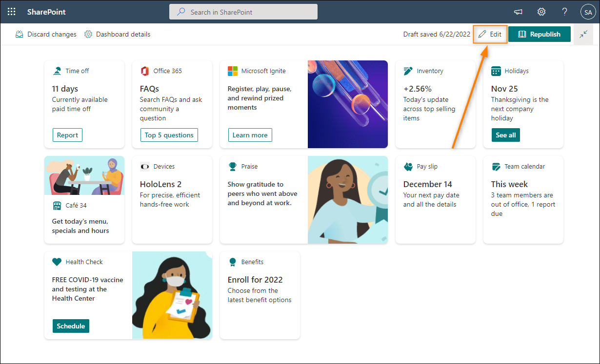Click the Inventory pencil icon

[408, 70]
